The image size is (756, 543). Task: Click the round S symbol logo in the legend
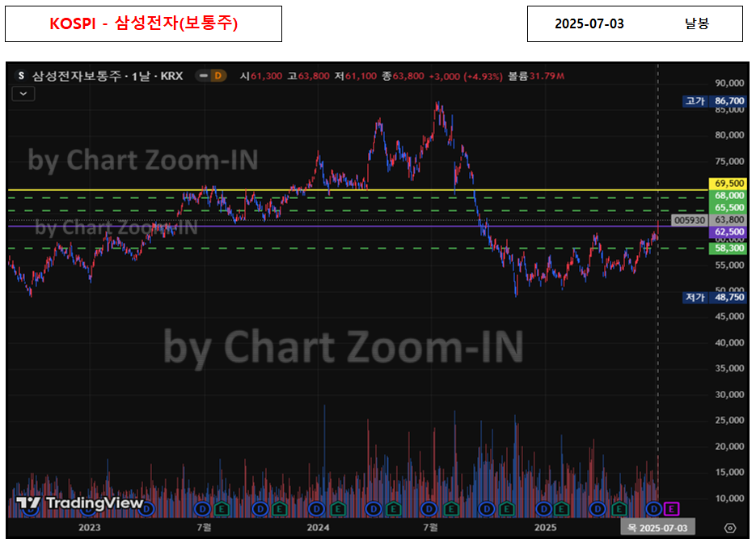[21, 76]
